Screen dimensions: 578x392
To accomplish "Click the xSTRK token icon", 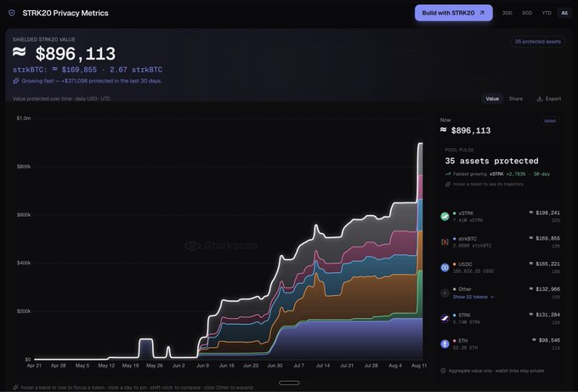I will point(445,217).
